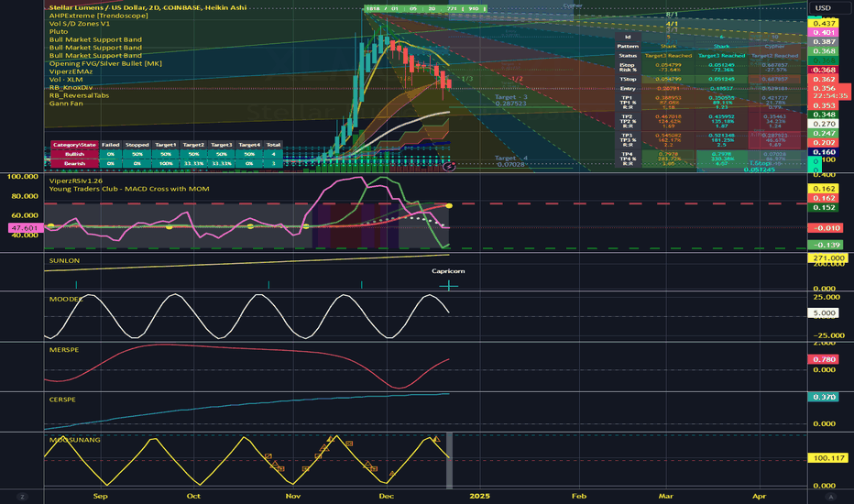Select the RB_KnoxDiv indicator label
This screenshot has width=854, height=504.
click(x=71, y=87)
